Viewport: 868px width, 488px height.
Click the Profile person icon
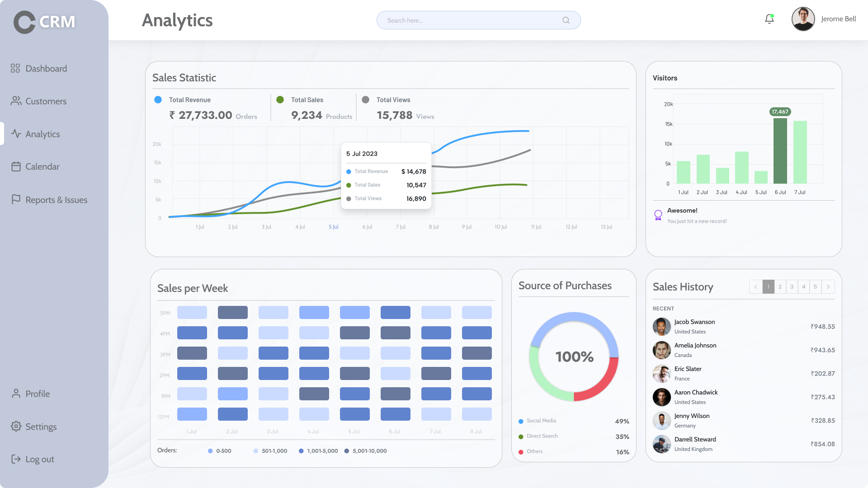click(15, 394)
